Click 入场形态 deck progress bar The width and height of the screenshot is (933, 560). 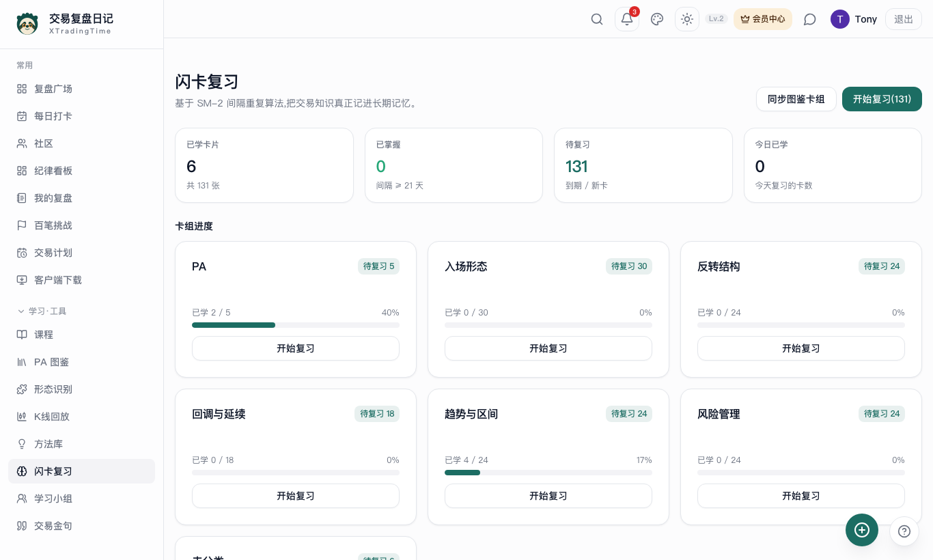[548, 325]
